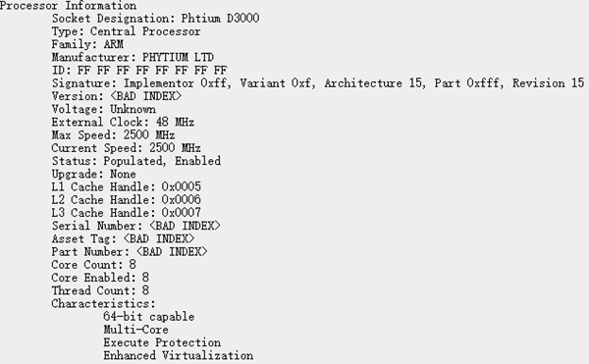This screenshot has height=364, width=589.
Task: Click the External Clock 48 MHz line
Action: coord(123,122)
